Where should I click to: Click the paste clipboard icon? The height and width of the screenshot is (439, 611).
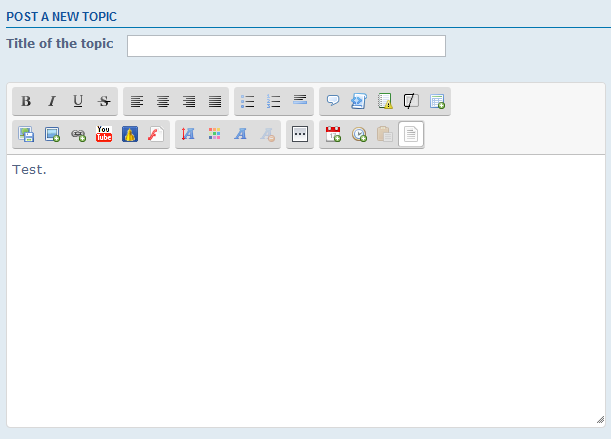(x=385, y=134)
